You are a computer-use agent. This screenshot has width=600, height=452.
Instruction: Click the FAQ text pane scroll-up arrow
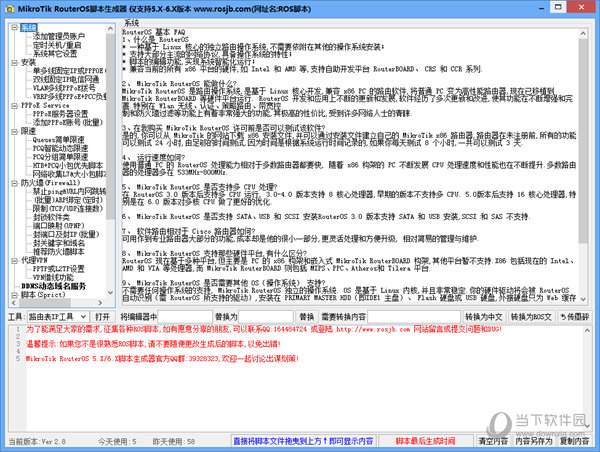tap(583, 34)
